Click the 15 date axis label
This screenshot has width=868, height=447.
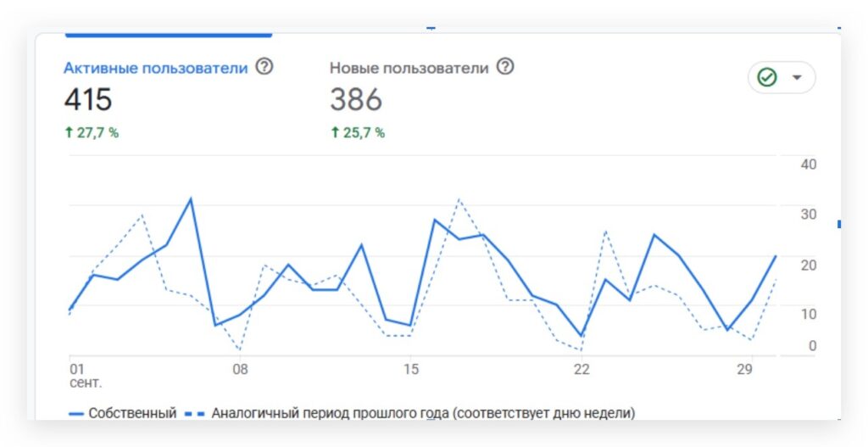tap(411, 370)
